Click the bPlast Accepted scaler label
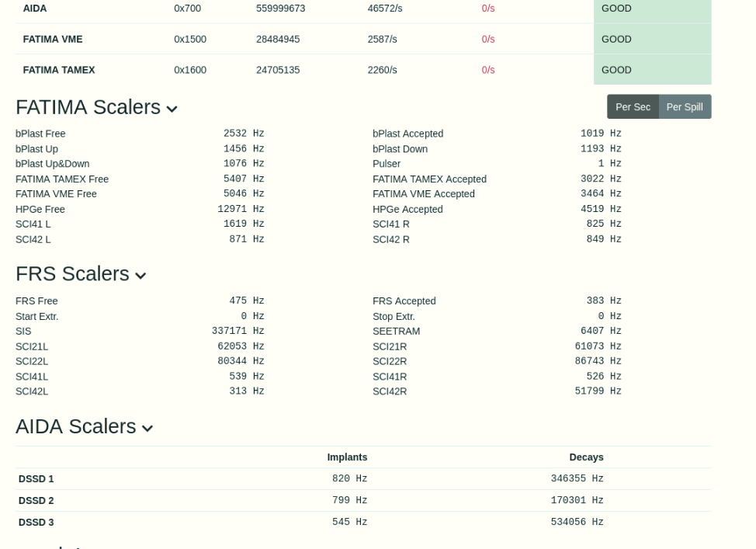Viewport: 756px width, 549px height. click(x=407, y=134)
